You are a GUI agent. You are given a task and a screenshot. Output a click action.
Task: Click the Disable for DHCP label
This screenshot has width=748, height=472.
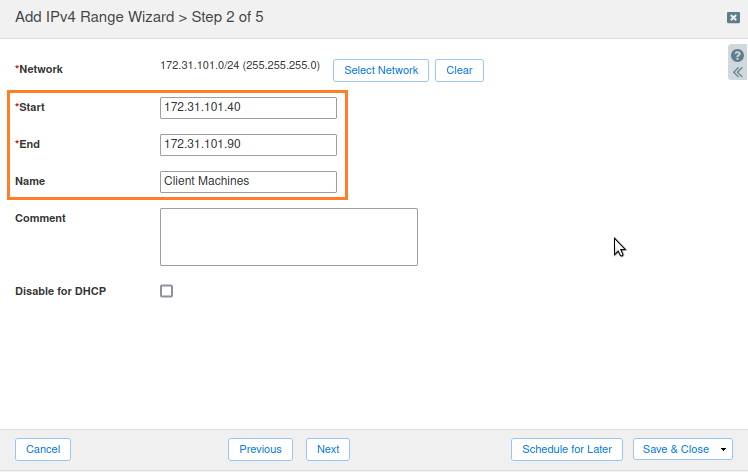coord(60,291)
